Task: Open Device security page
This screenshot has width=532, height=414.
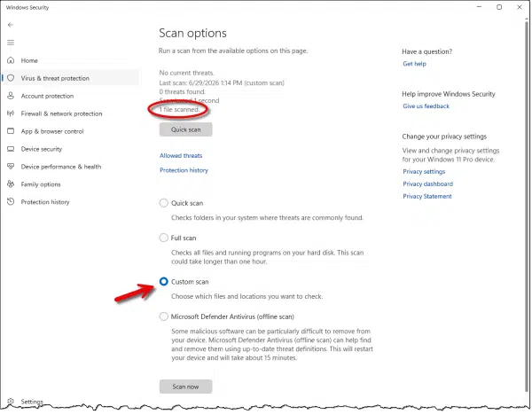Action: coord(42,149)
